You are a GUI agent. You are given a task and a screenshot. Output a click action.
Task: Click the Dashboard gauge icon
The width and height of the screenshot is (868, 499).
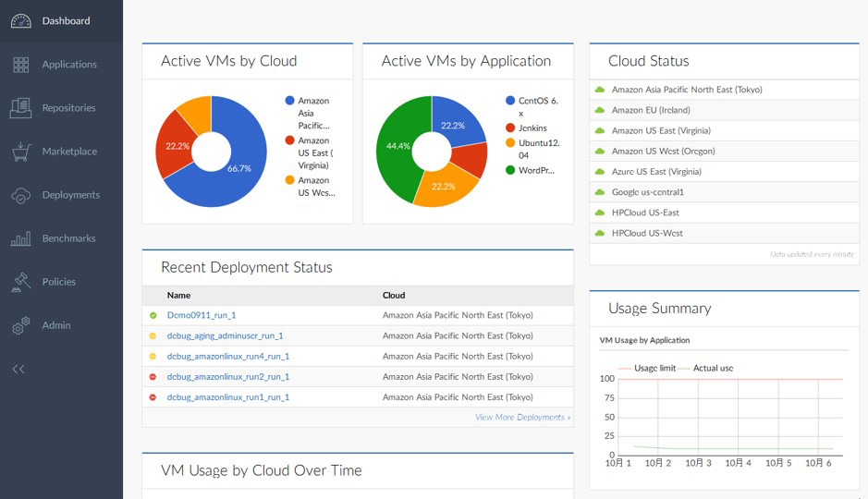[20, 20]
